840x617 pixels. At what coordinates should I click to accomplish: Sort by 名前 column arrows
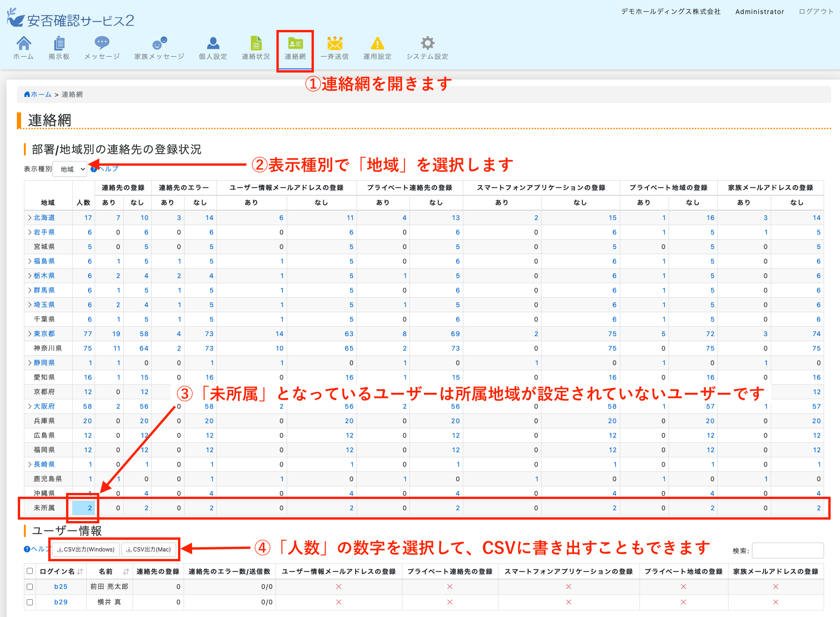(x=126, y=572)
